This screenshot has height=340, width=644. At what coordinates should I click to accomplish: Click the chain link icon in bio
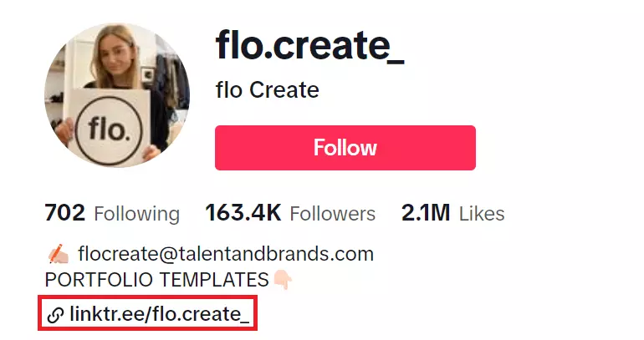click(56, 315)
